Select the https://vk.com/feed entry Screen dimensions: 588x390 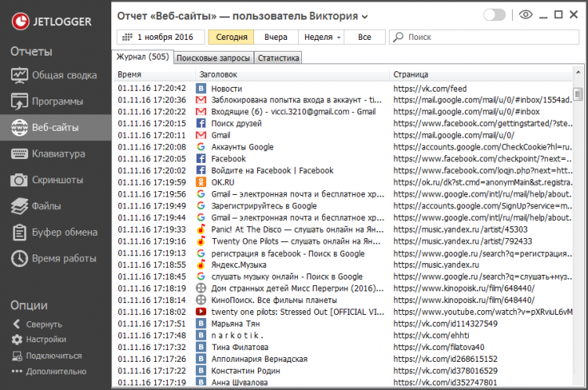pyautogui.click(x=430, y=88)
